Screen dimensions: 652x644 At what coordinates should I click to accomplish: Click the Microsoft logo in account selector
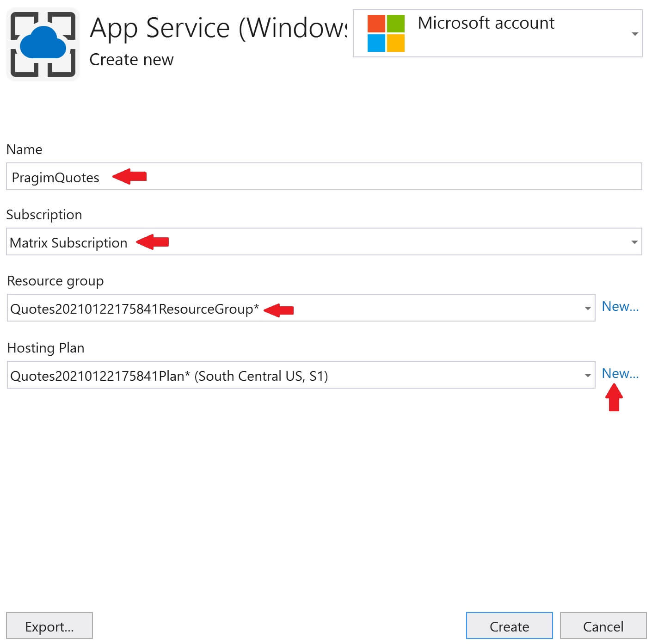pyautogui.click(x=386, y=33)
